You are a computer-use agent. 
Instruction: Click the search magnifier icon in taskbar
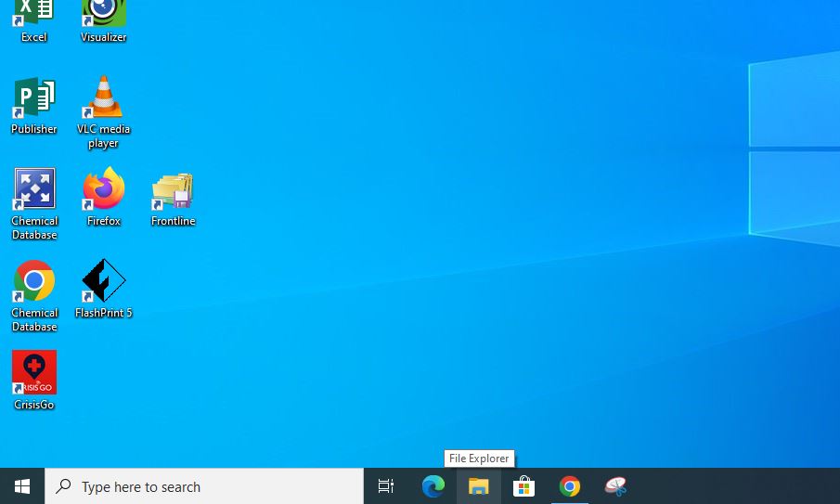[x=63, y=486]
